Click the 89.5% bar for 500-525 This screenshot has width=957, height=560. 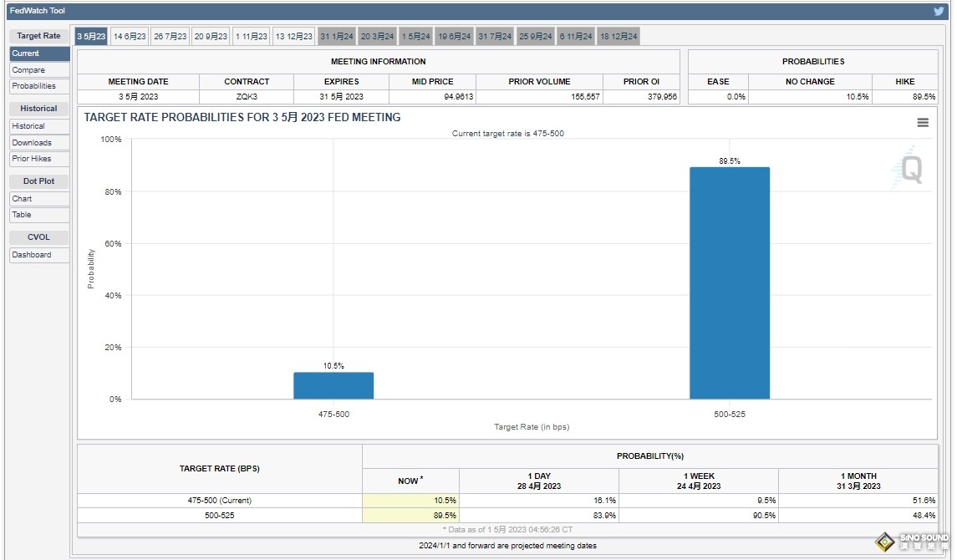(x=729, y=283)
